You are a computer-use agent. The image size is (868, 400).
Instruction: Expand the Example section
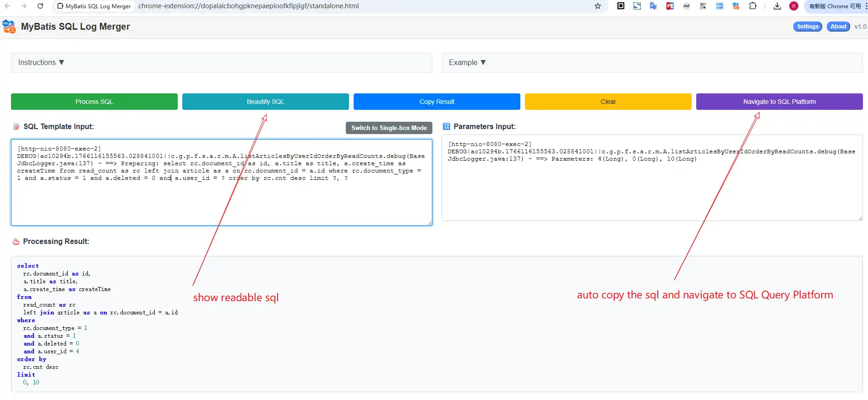click(467, 63)
